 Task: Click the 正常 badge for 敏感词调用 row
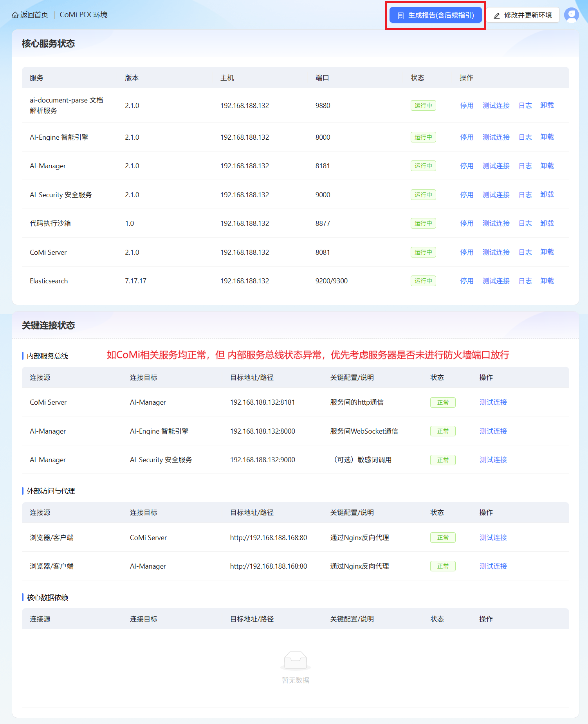click(x=443, y=460)
